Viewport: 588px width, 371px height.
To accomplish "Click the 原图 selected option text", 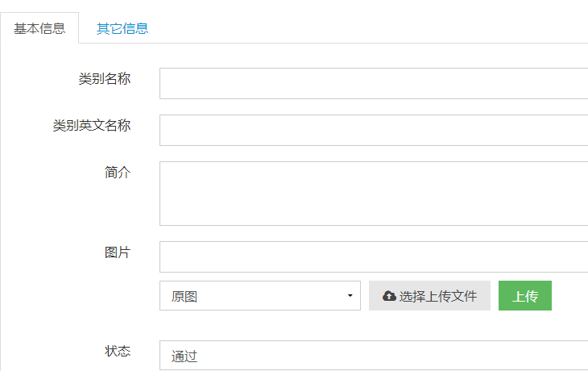I will pyautogui.click(x=184, y=296).
